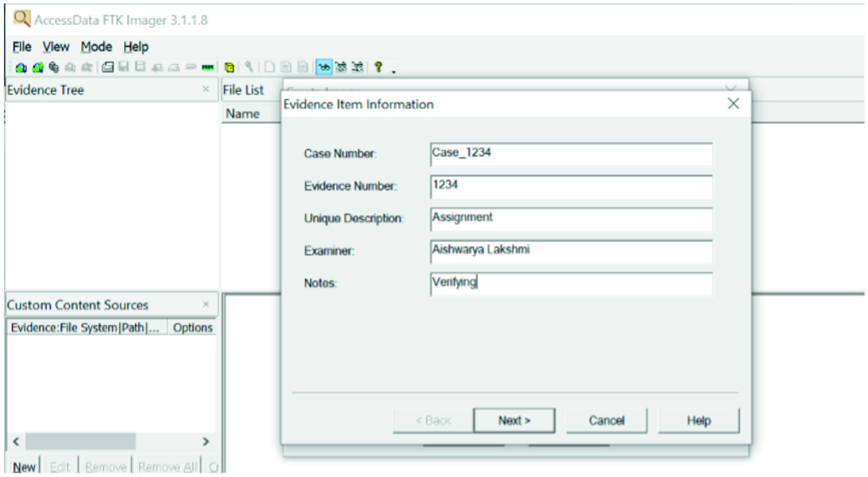This screenshot has height=477, width=868.
Task: Click the Cancel button in dialog
Action: [x=607, y=421]
